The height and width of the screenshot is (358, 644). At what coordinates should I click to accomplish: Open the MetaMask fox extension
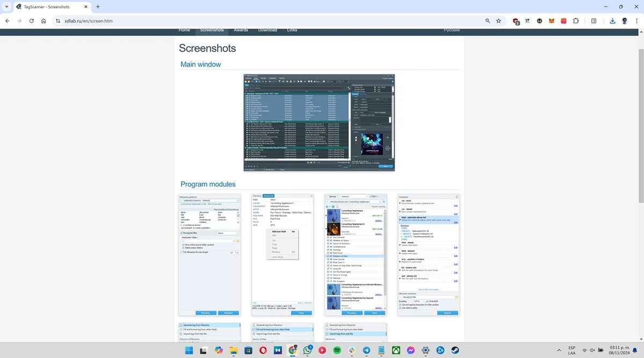point(552,21)
